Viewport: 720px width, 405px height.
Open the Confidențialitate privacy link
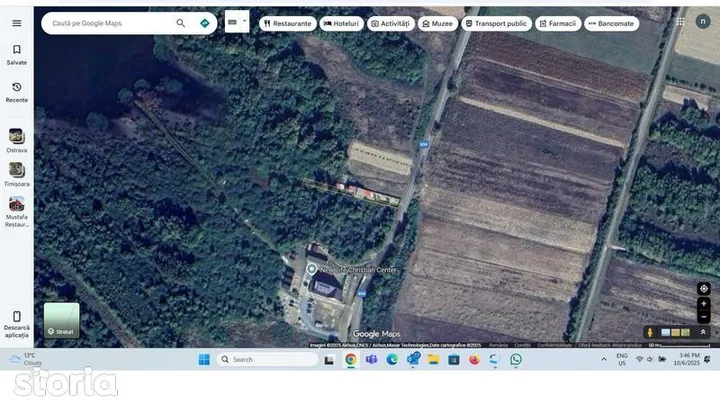pos(554,345)
